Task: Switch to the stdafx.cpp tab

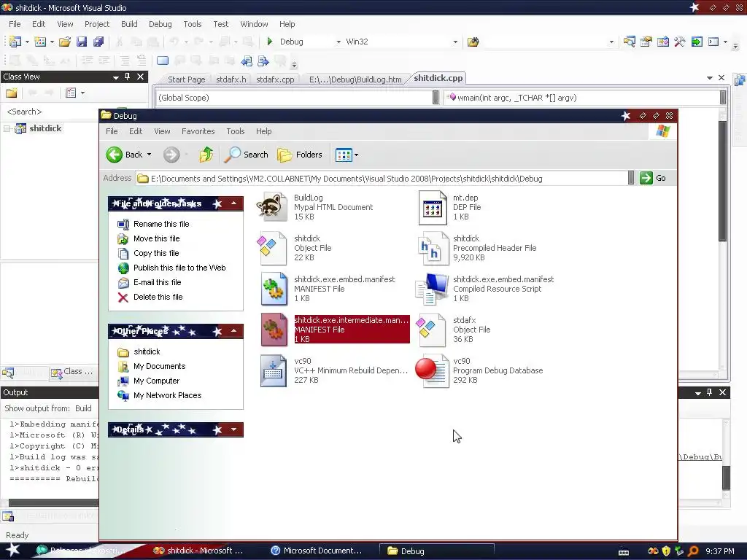Action: click(x=275, y=79)
